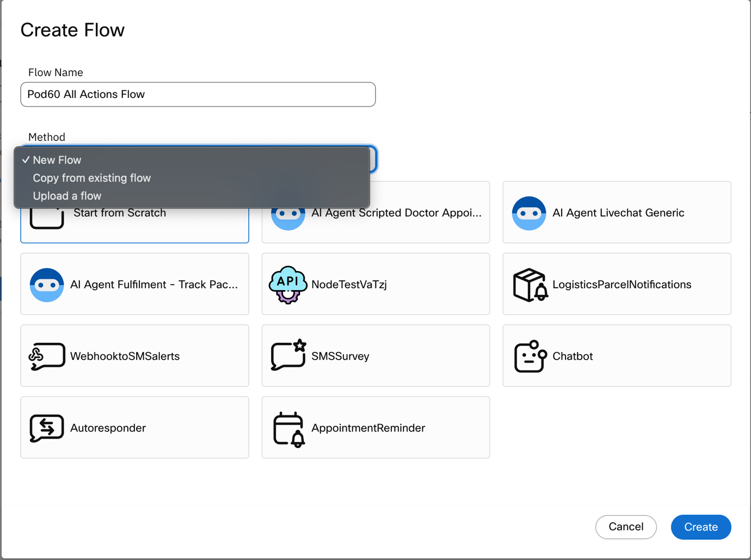
Task: Click the Flow Name text field
Action: [198, 95]
